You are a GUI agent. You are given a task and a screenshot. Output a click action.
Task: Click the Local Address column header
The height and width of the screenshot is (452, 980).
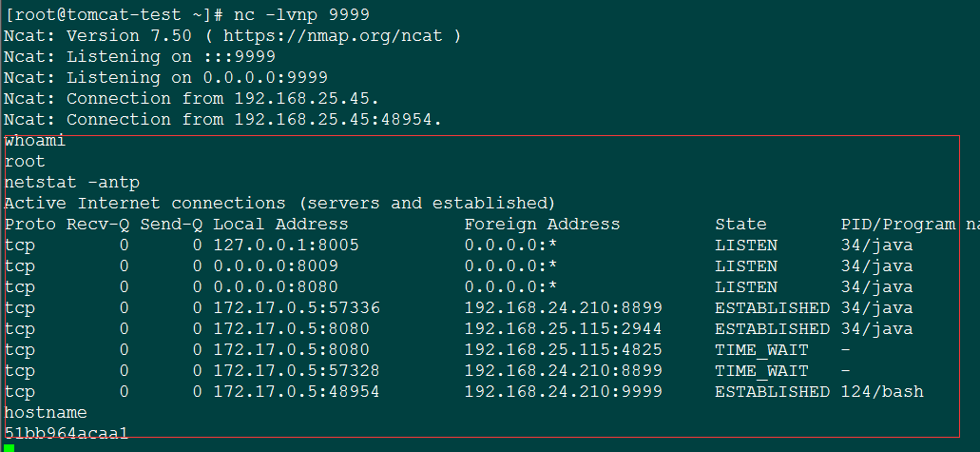[280, 225]
